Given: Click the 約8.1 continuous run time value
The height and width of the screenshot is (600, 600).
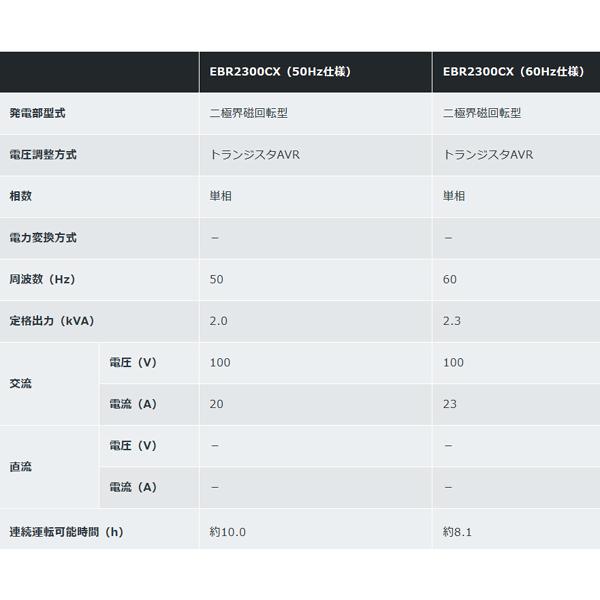Looking at the screenshot, I should [x=457, y=530].
